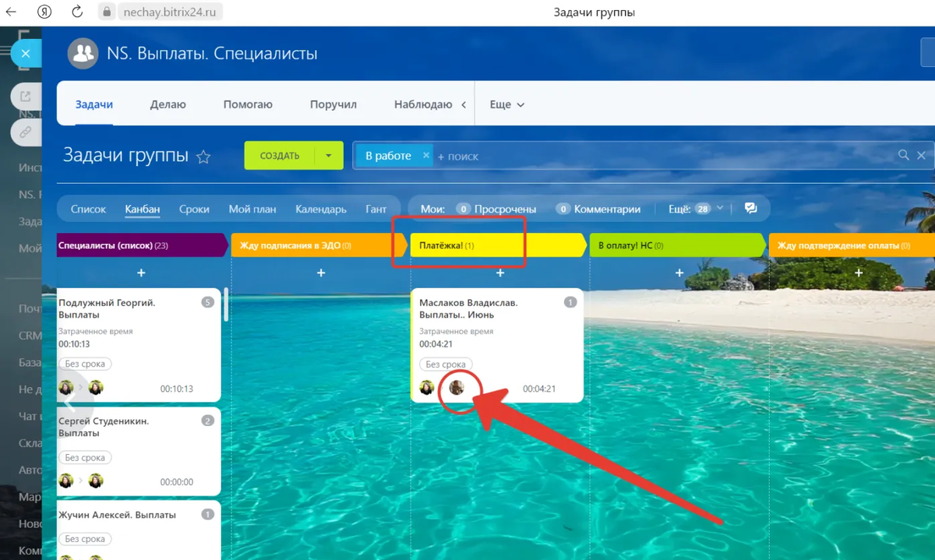Click the read-all comments chat icon
Screen dimensions: 935x560
click(x=751, y=209)
